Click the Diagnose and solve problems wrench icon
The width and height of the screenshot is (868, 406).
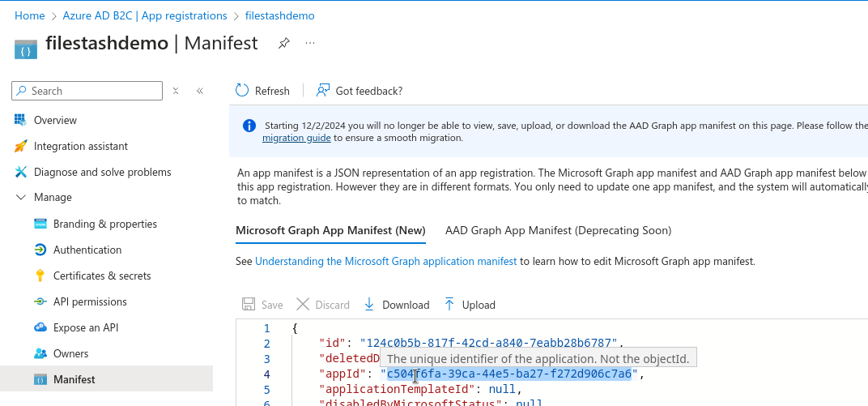point(20,173)
